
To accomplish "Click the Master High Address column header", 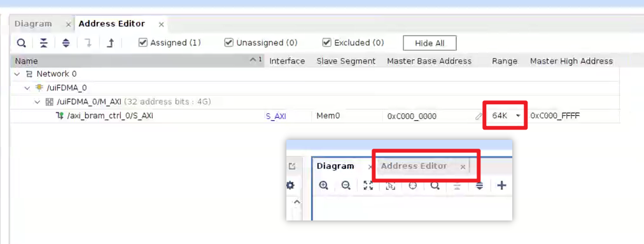I will tap(571, 61).
